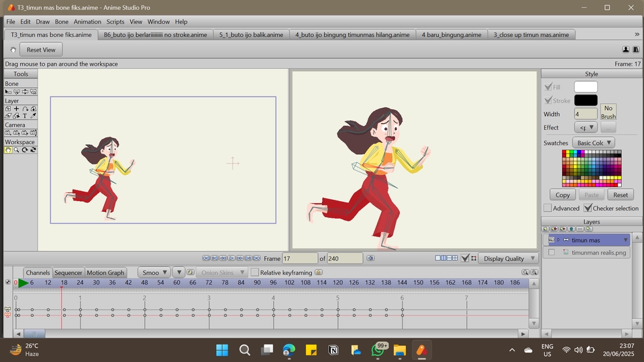Click the Copy style button
Viewport: 644px width, 362px height.
pos(563,195)
